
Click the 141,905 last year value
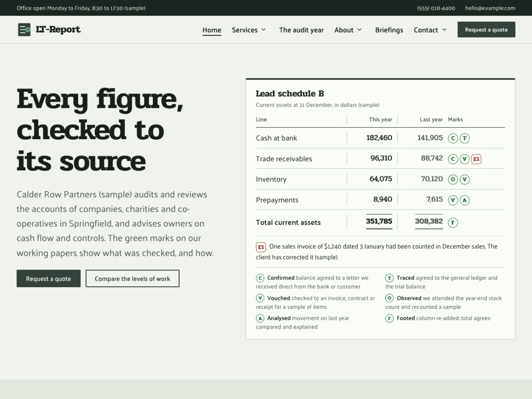[430, 138]
